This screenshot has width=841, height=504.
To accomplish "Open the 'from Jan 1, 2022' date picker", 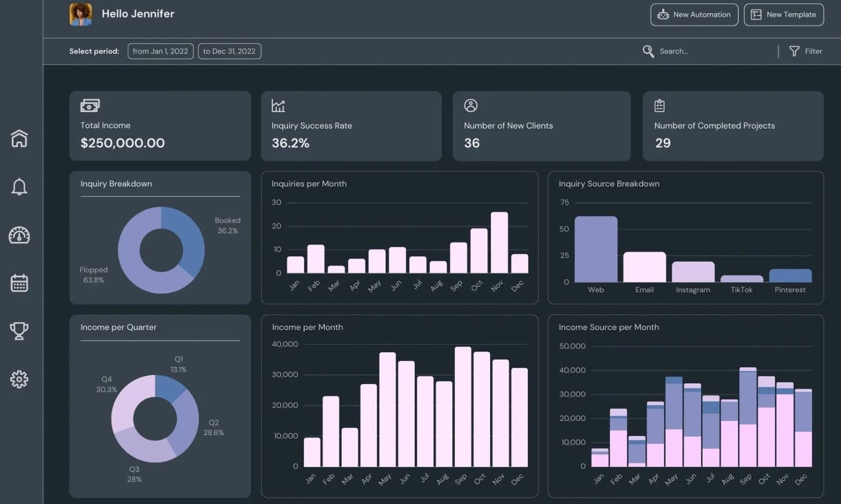I will 160,51.
